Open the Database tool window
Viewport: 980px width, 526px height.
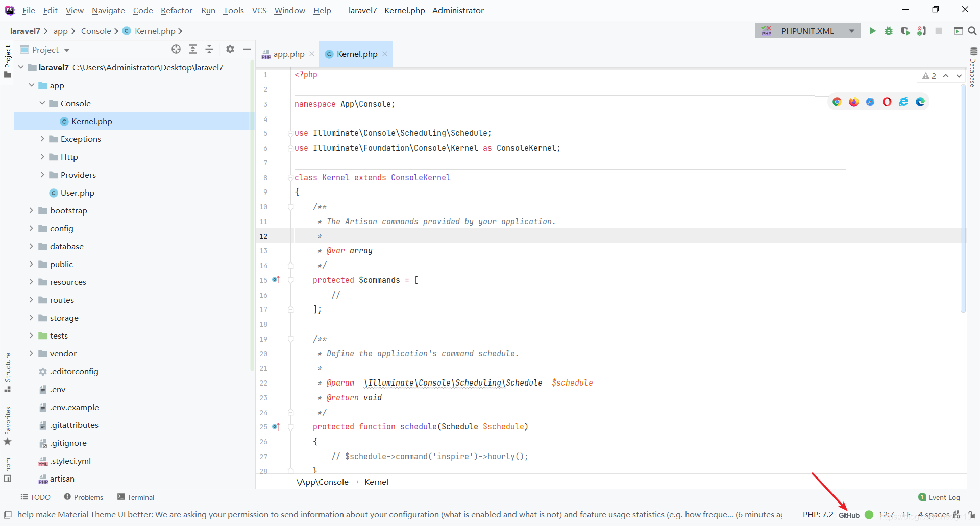[x=973, y=67]
